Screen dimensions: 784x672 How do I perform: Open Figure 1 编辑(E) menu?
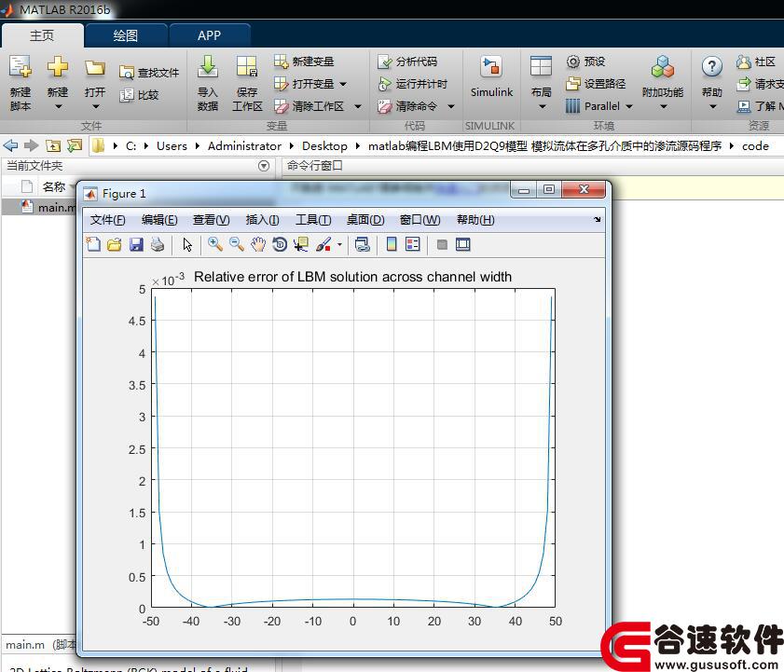coord(159,220)
